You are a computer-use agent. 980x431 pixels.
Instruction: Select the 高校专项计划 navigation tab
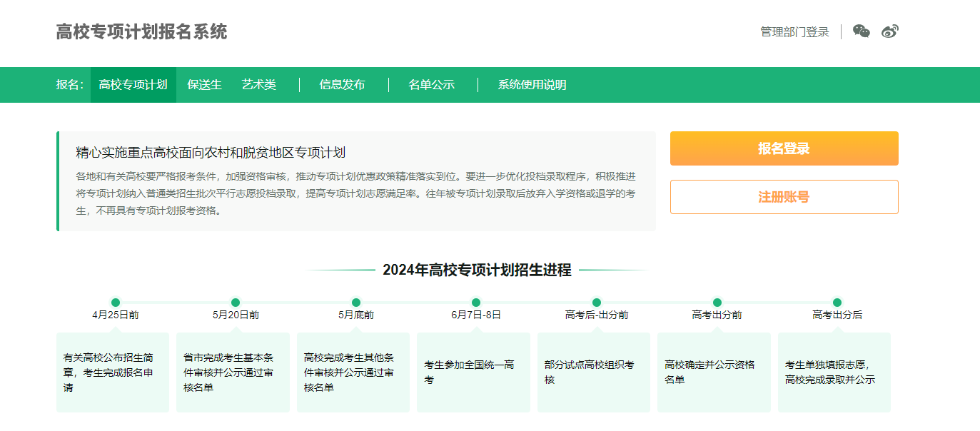coord(133,85)
